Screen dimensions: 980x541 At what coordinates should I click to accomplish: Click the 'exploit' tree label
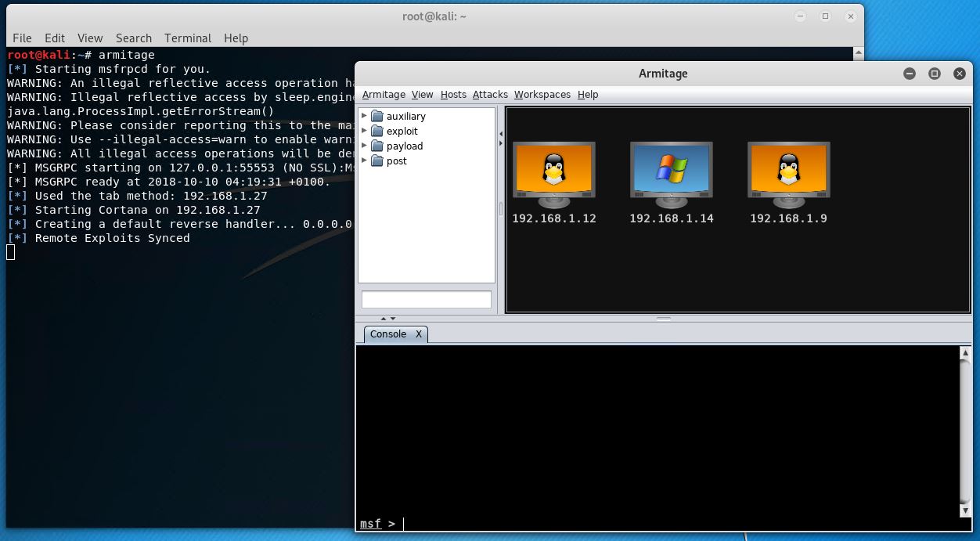[402, 131]
